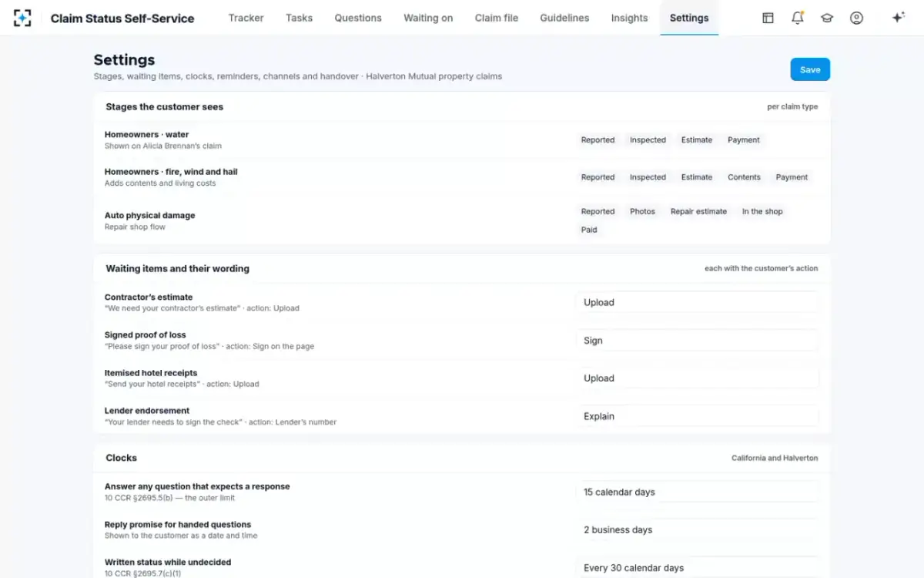Open Itemised hotel receipts action field showing Upload
The width and height of the screenshot is (924, 578).
tap(697, 378)
